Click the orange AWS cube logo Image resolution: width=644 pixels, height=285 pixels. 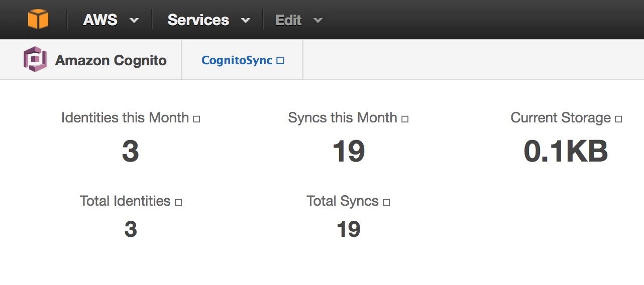(38, 20)
